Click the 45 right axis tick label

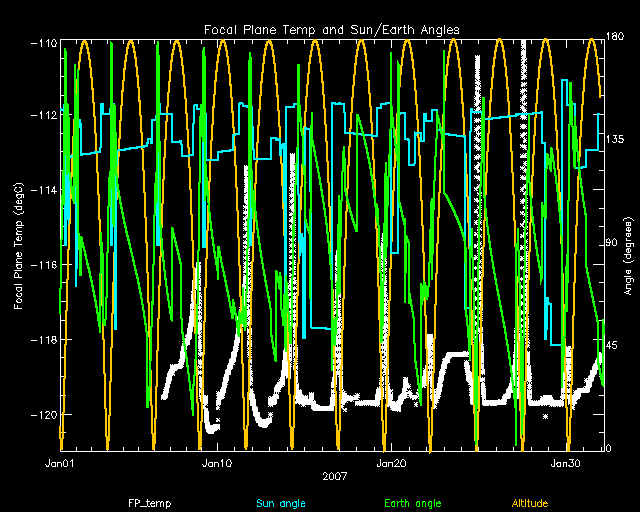(614, 346)
